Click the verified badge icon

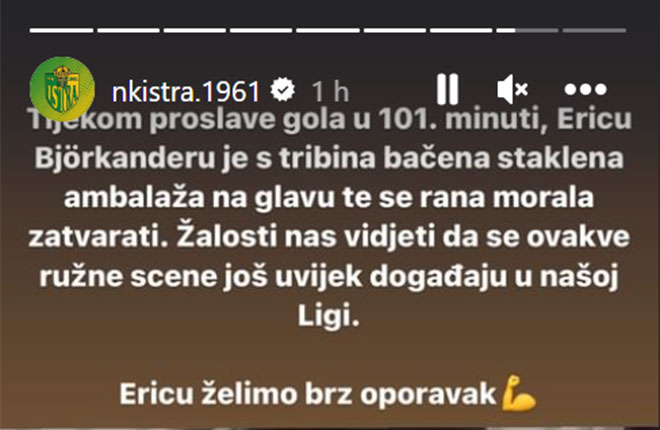282,90
